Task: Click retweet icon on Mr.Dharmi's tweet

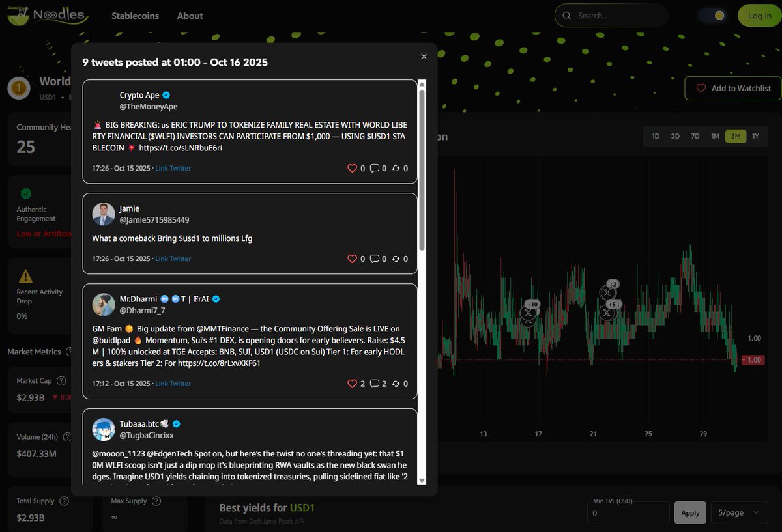Action: click(x=396, y=384)
